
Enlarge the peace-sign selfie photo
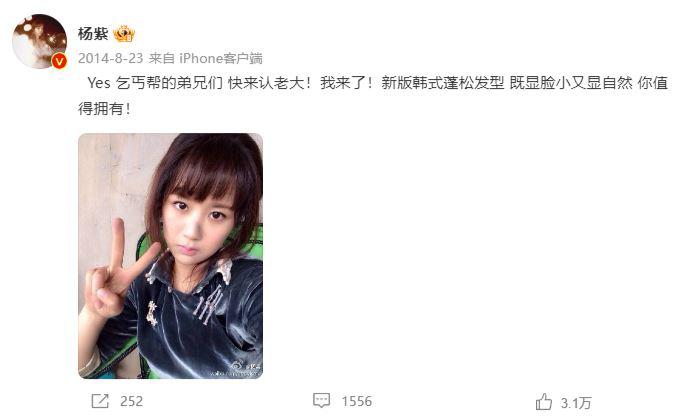(171, 256)
